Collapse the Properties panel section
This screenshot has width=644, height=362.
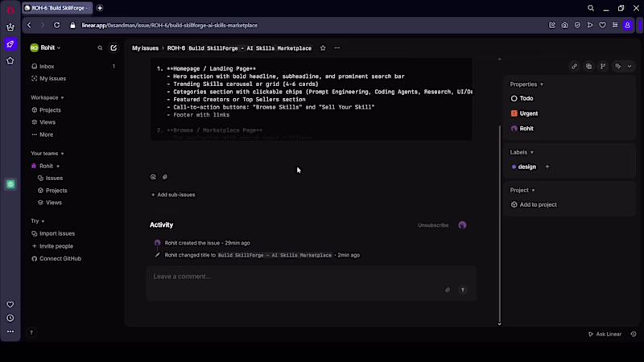[x=526, y=84]
